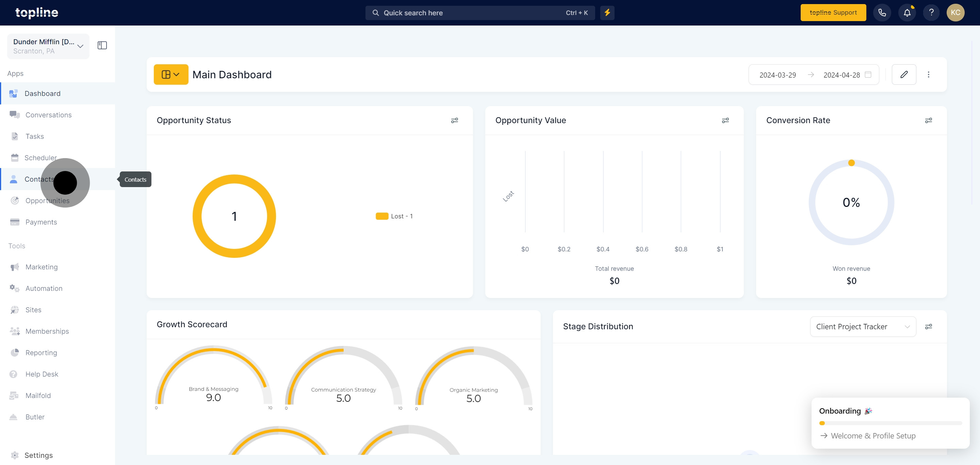Click the help question mark icon
This screenshot has height=465, width=980.
point(931,13)
